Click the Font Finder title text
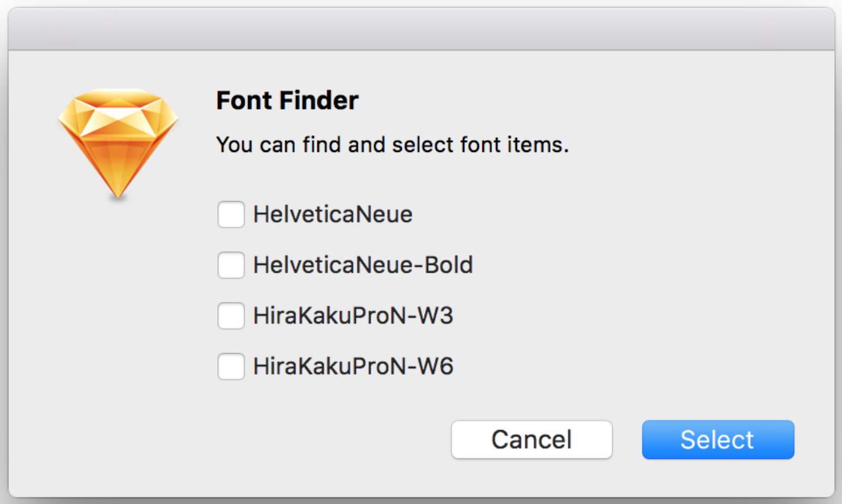Image resolution: width=842 pixels, height=504 pixels. [287, 101]
